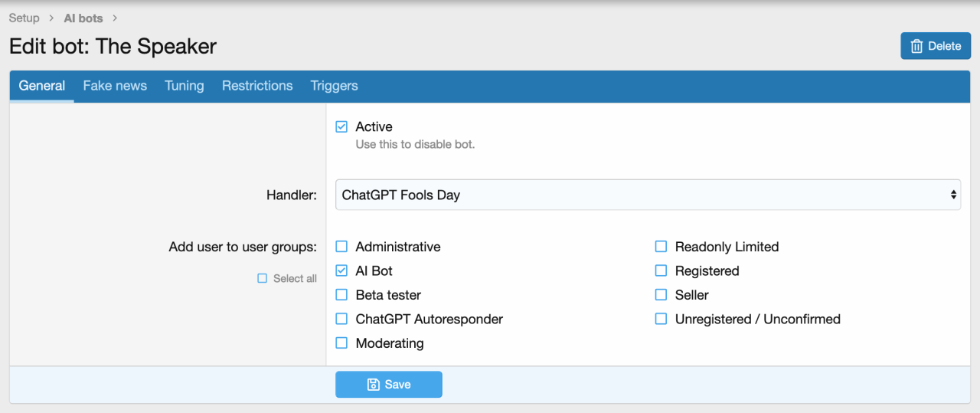This screenshot has height=413, width=980.
Task: Tick the Beta tester checkbox
Action: (x=341, y=295)
